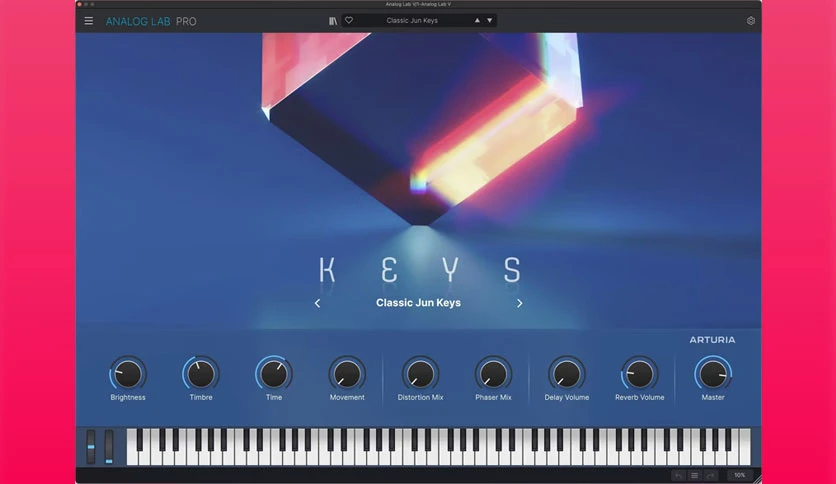Open the hamburger main menu

[x=89, y=21]
